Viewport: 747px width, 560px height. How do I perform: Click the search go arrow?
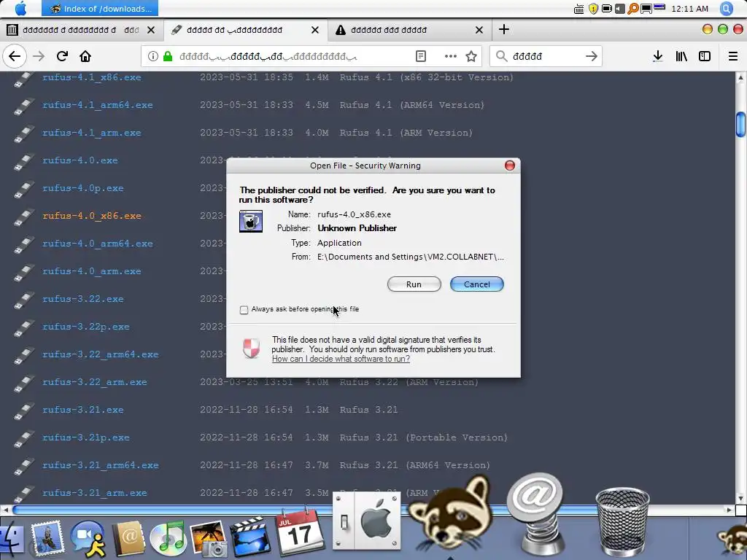pyautogui.click(x=592, y=56)
